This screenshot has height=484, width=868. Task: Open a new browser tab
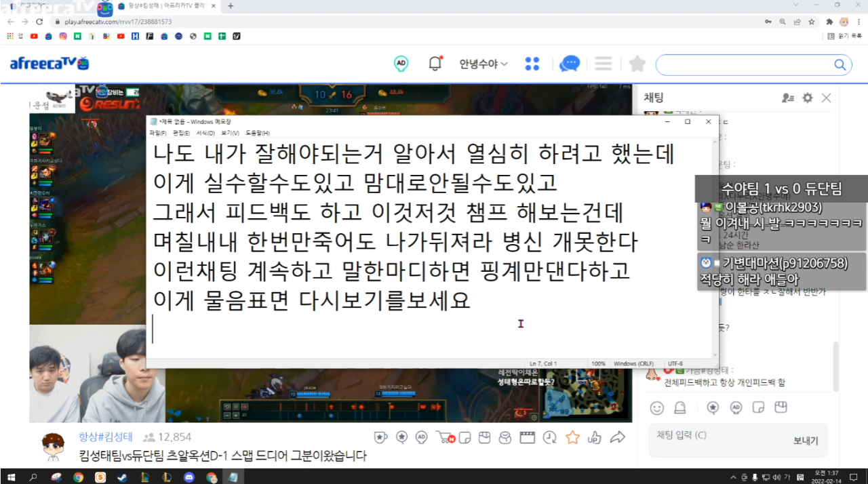tap(231, 5)
